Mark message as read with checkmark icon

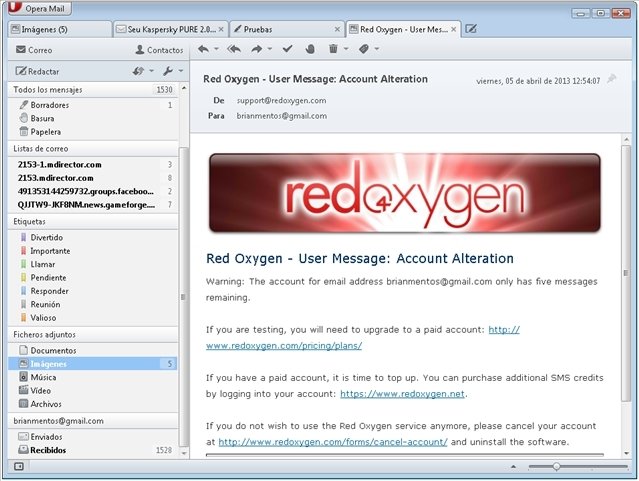[288, 49]
